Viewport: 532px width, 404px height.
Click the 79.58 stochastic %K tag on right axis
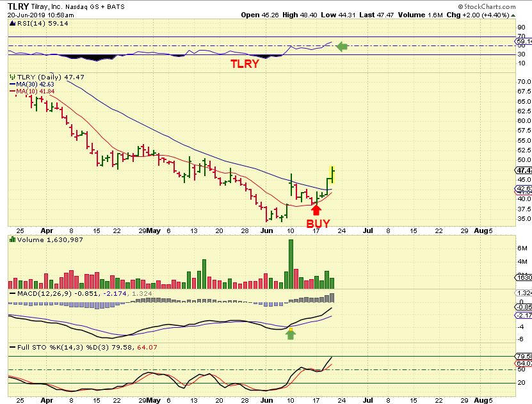coord(524,356)
